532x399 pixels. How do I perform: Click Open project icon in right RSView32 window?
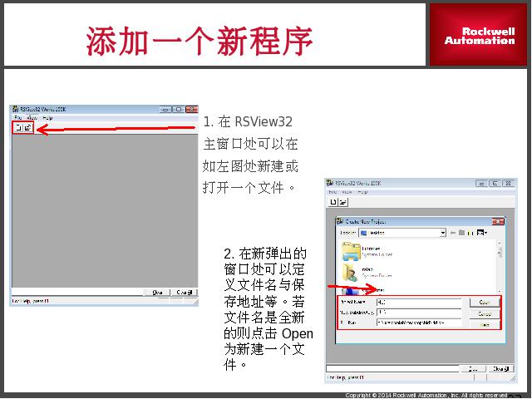coord(343,202)
